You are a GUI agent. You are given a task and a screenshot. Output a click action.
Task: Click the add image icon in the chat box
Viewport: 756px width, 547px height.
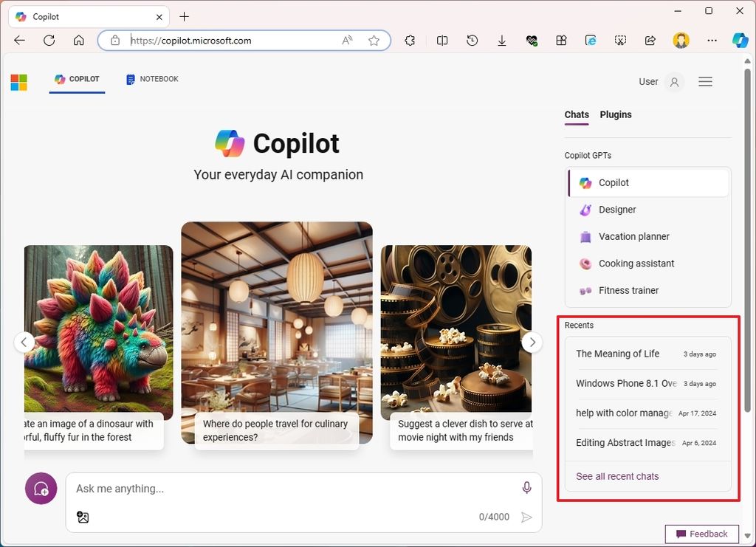82,517
